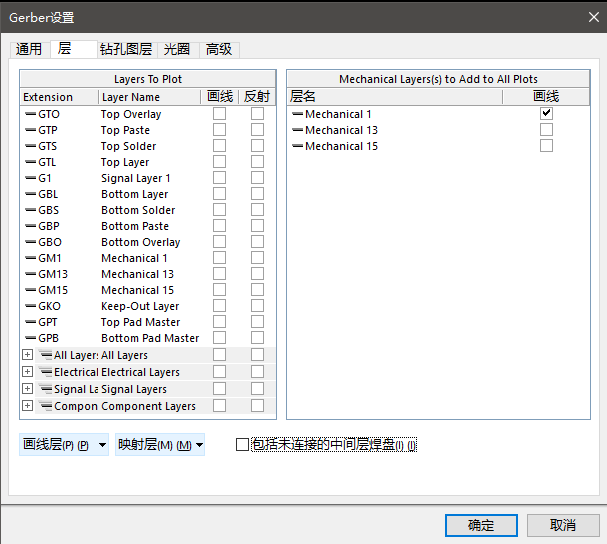Click the GKO layer icon
Screen dimensions: 607x544
(31, 306)
